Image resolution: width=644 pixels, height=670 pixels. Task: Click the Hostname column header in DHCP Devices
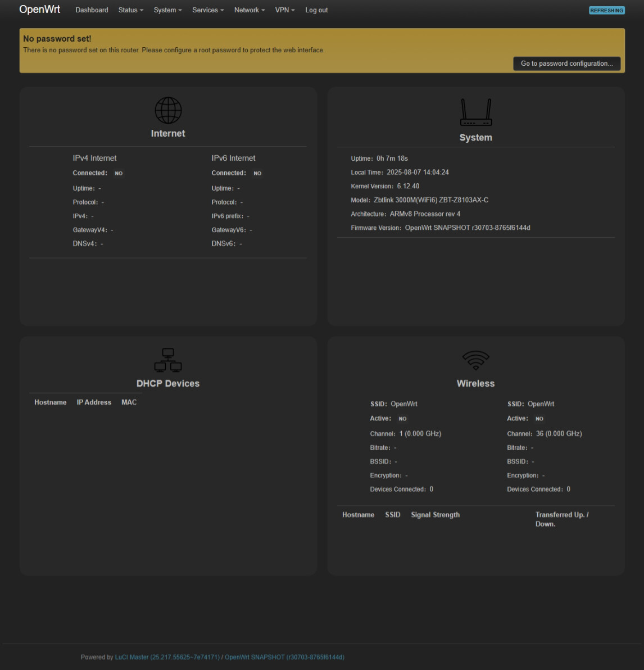(50, 402)
